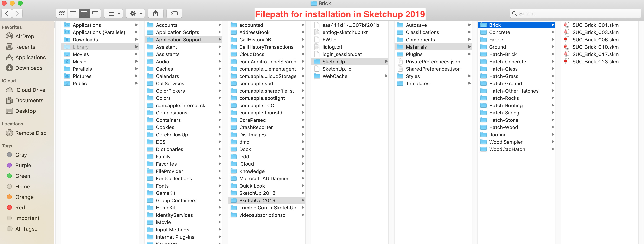Select the SketchUp 2018 folder
Screen dimensions: 644x244
tap(267, 193)
